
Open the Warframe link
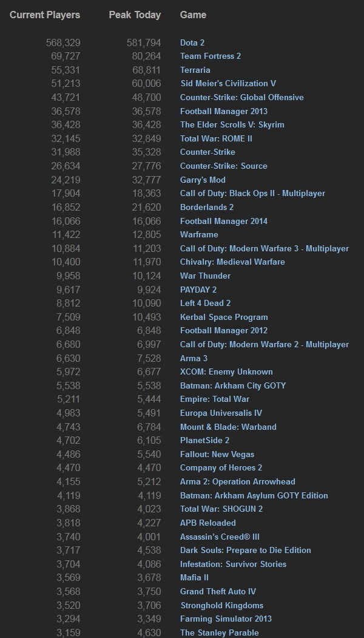(x=199, y=234)
